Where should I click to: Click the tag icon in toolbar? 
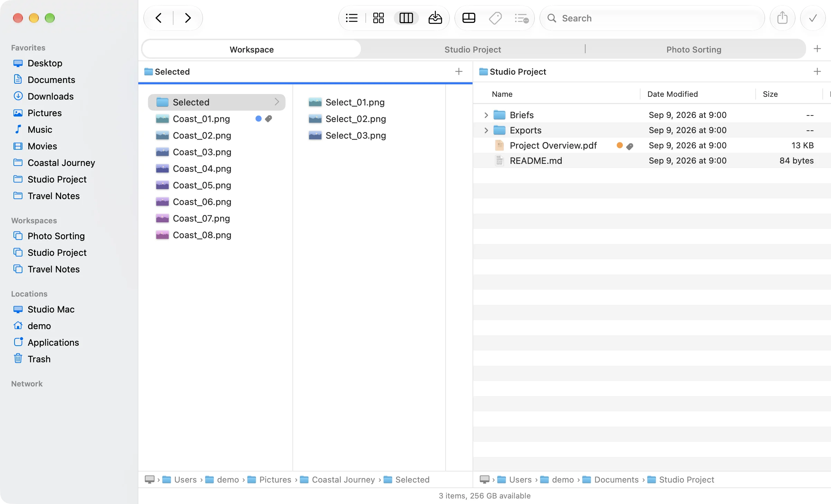pyautogui.click(x=495, y=18)
